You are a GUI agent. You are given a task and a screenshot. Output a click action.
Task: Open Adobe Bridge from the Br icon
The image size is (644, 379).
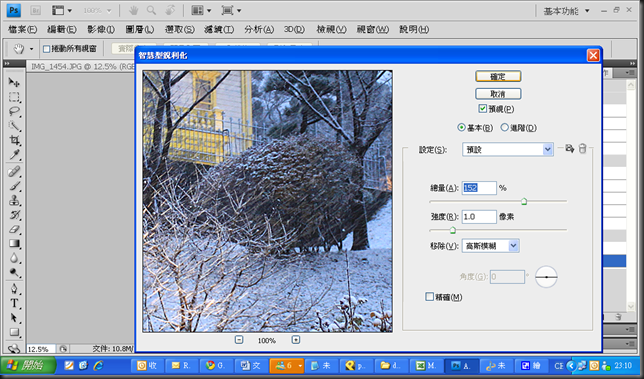pos(35,11)
